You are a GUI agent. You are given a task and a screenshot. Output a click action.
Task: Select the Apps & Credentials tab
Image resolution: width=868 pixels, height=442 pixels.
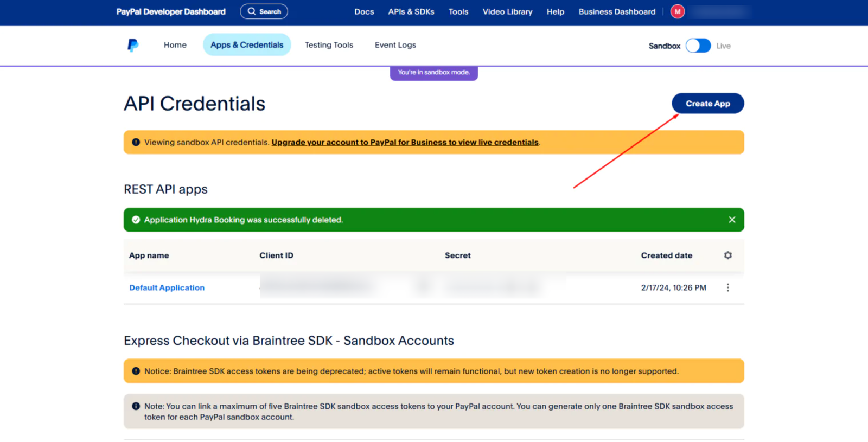pos(247,45)
